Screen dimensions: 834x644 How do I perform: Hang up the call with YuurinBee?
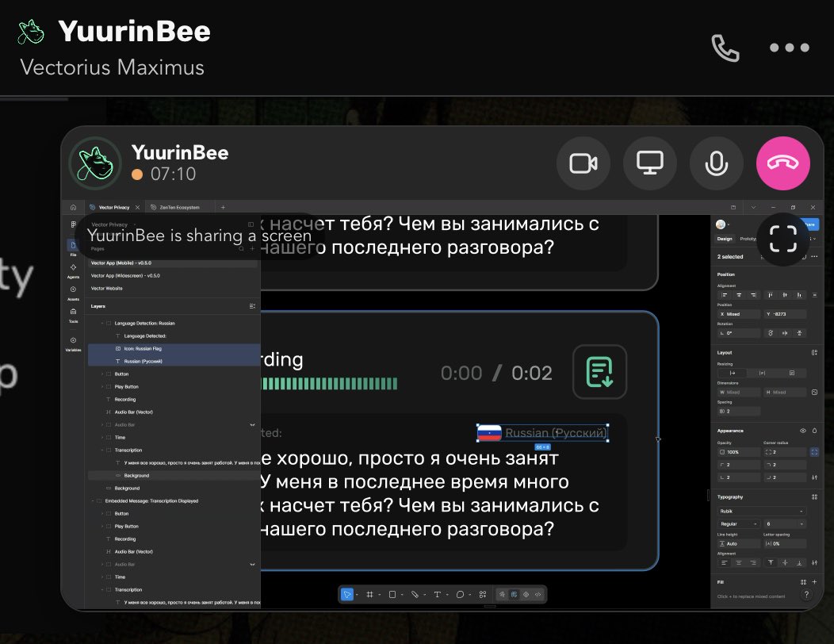pos(783,163)
